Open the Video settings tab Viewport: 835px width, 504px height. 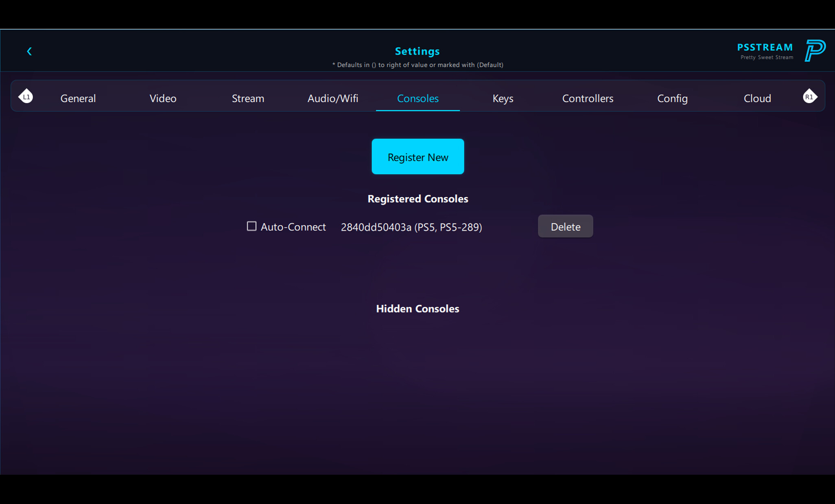(x=163, y=98)
